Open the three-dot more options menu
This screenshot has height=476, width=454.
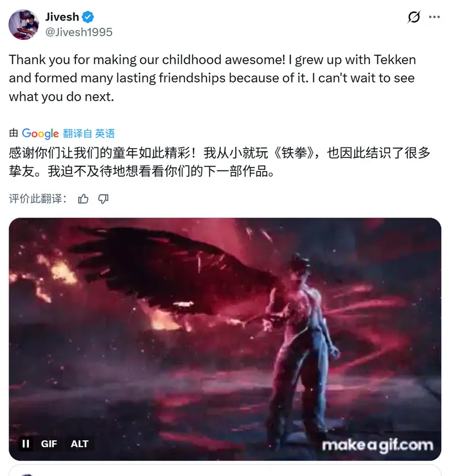(x=434, y=17)
